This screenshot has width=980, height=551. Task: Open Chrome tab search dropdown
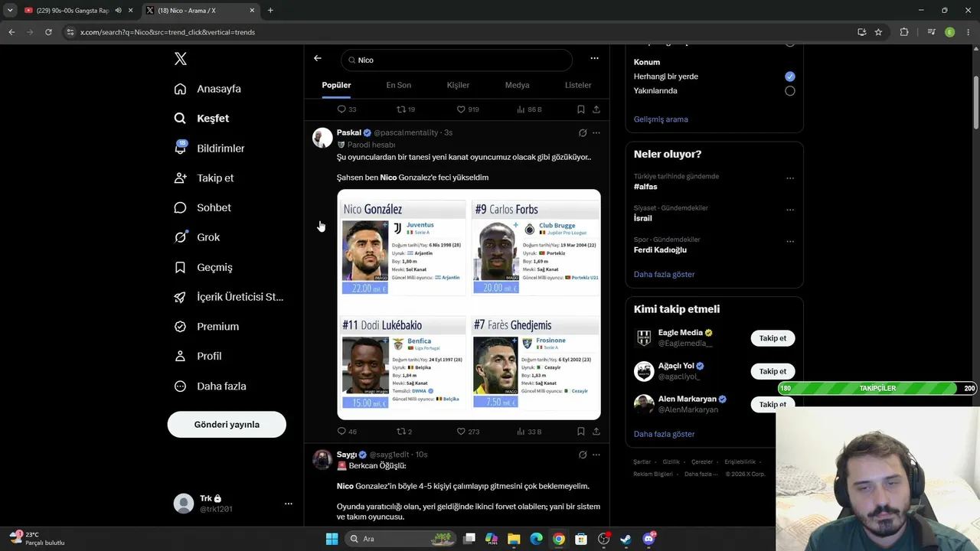click(10, 10)
